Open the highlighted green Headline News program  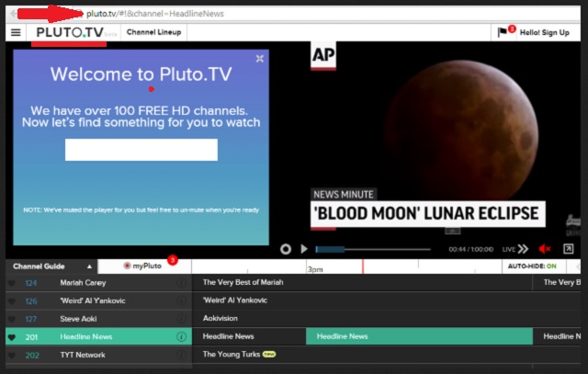point(419,336)
